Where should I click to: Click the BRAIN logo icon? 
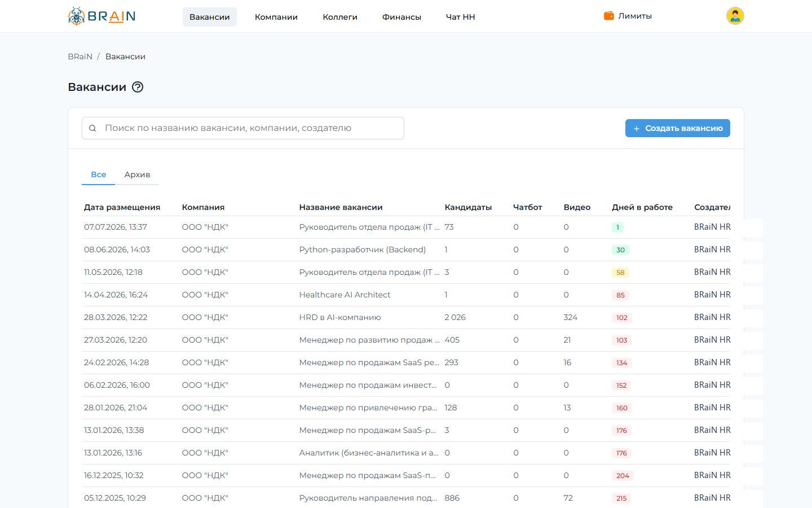76,16
